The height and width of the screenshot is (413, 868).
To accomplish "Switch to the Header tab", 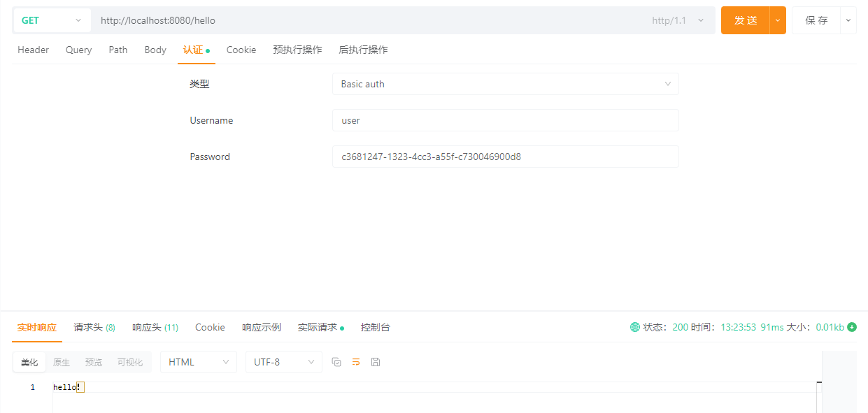I will click(33, 50).
